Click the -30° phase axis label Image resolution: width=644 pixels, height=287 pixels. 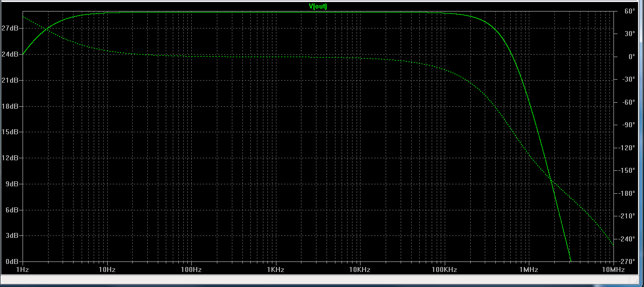pos(629,80)
